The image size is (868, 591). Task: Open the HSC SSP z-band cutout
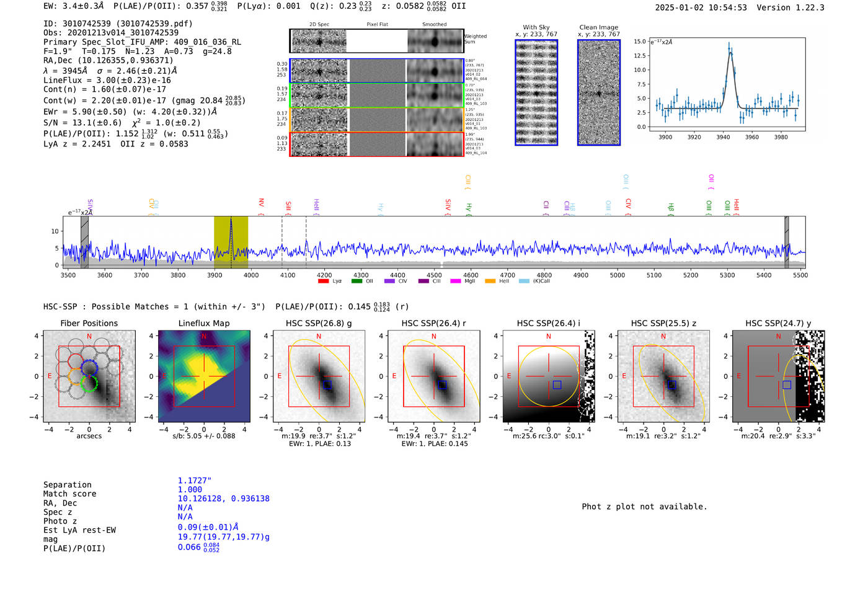[663, 376]
